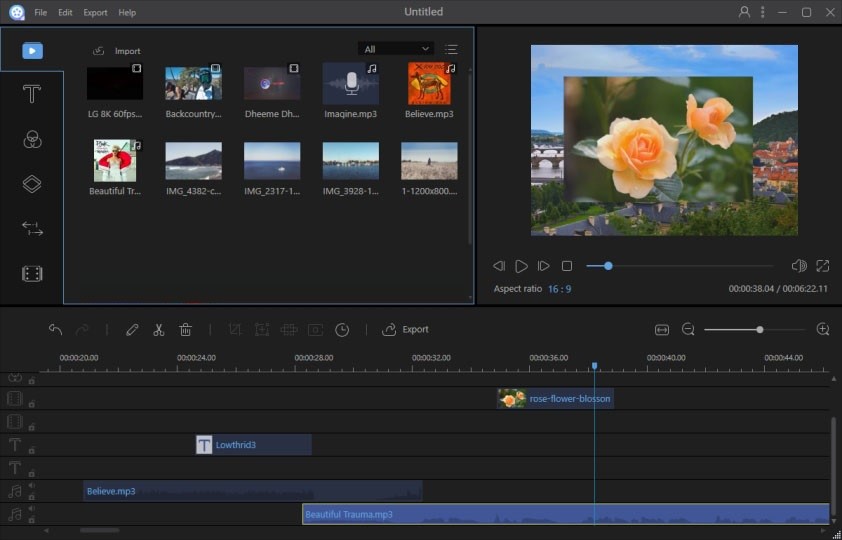This screenshot has width=842, height=540.
Task: Click the Export button in timeline toolbar
Action: (x=405, y=330)
